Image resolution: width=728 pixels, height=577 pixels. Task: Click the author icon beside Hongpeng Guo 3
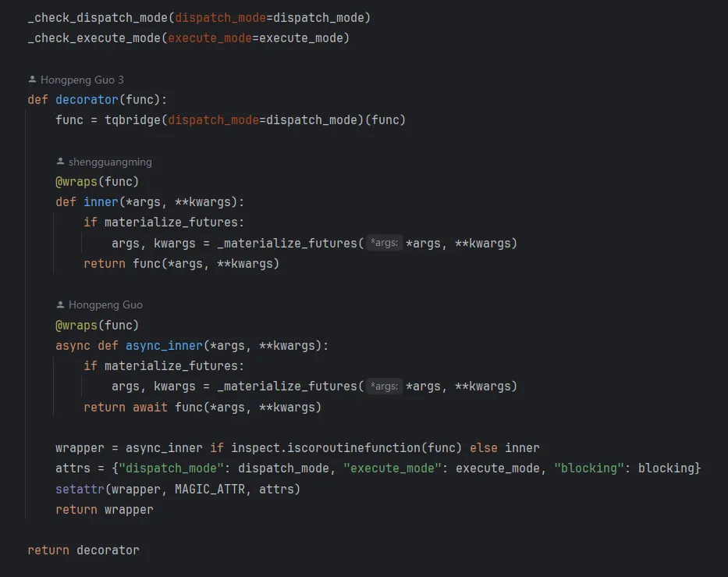[x=32, y=80]
